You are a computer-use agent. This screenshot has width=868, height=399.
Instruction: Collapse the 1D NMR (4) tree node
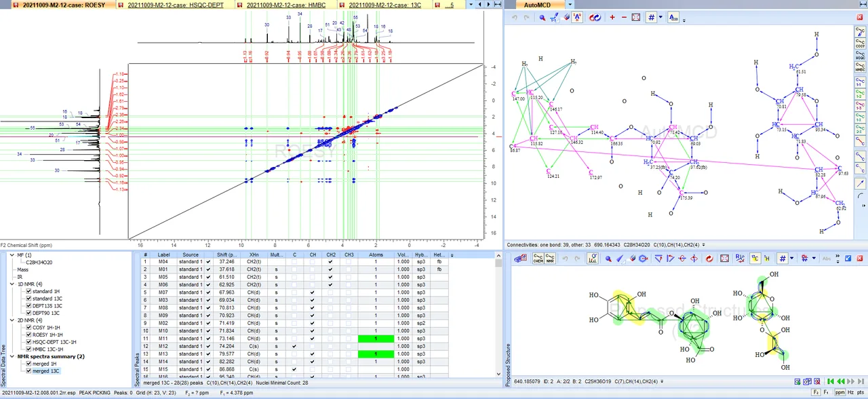(x=12, y=284)
